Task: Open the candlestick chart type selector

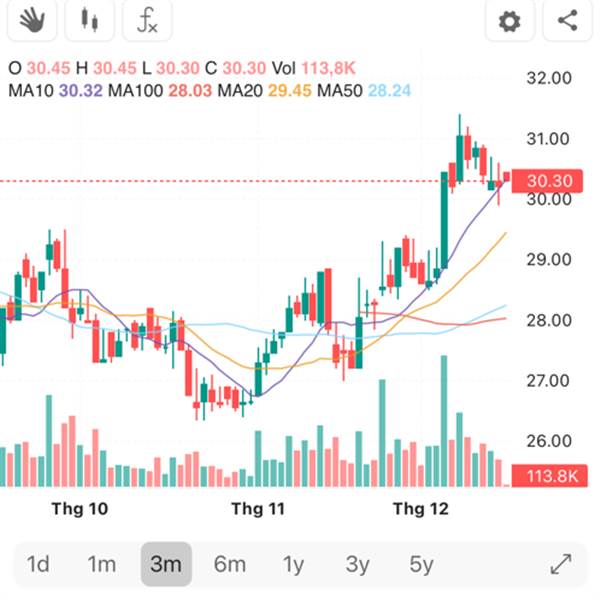Action: (x=90, y=20)
